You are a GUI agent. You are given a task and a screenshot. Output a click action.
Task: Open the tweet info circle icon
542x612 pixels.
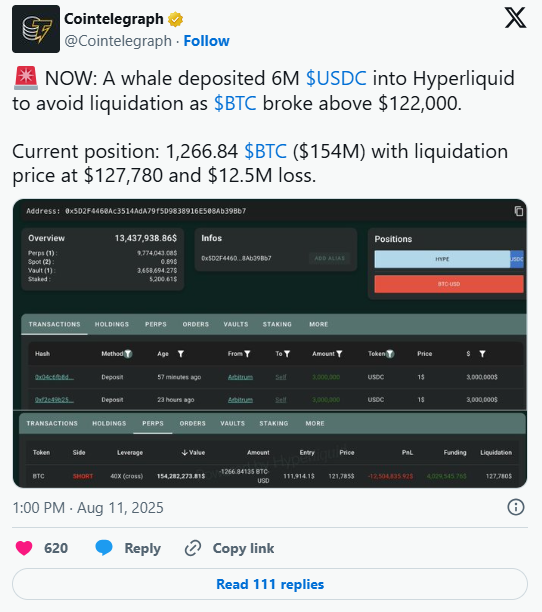pos(515,507)
